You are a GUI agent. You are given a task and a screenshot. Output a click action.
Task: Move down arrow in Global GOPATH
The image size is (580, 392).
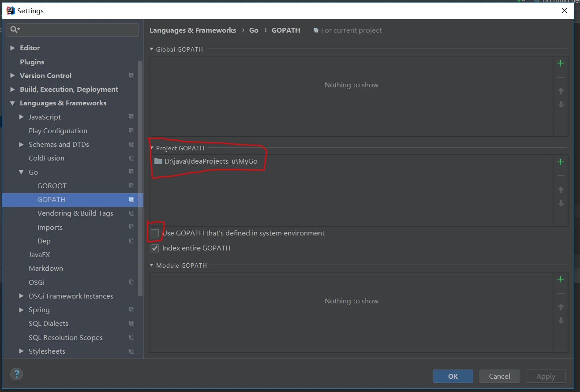[x=561, y=105]
